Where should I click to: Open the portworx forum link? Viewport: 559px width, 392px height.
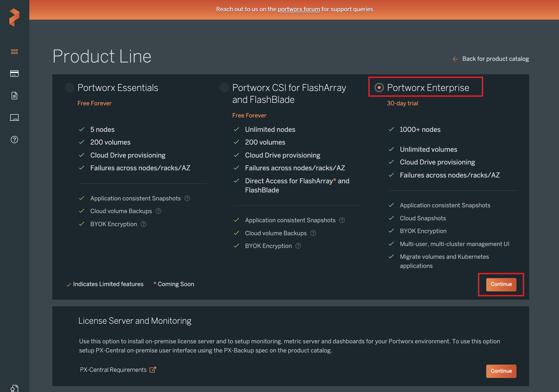click(x=299, y=9)
